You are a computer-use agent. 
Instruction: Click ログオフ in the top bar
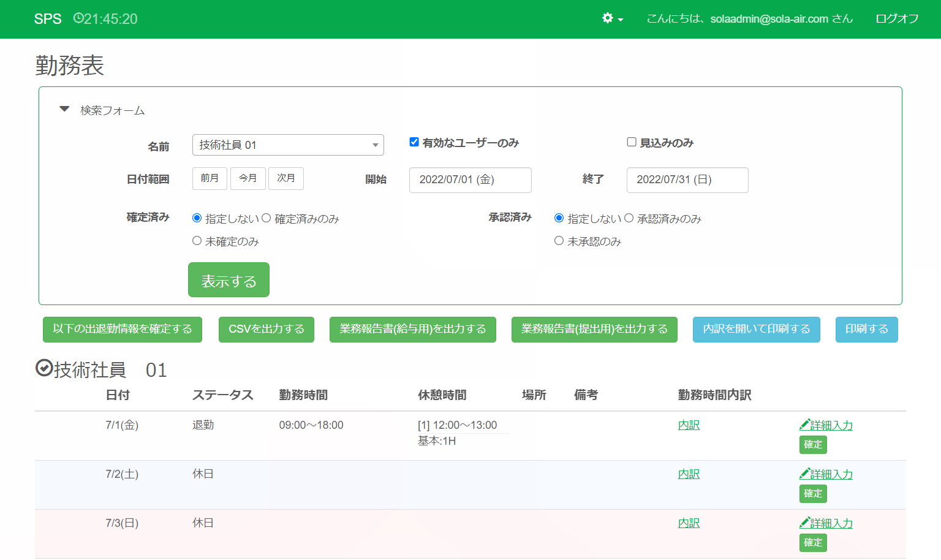(x=896, y=19)
